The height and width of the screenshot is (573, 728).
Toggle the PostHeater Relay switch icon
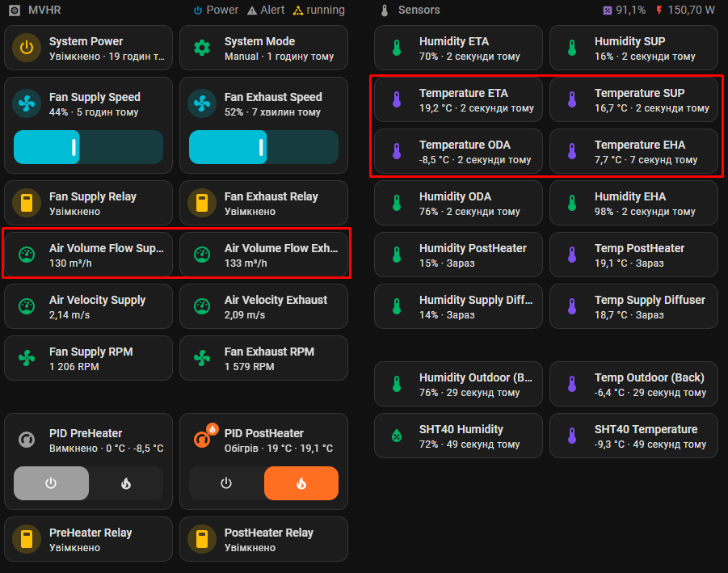click(202, 539)
